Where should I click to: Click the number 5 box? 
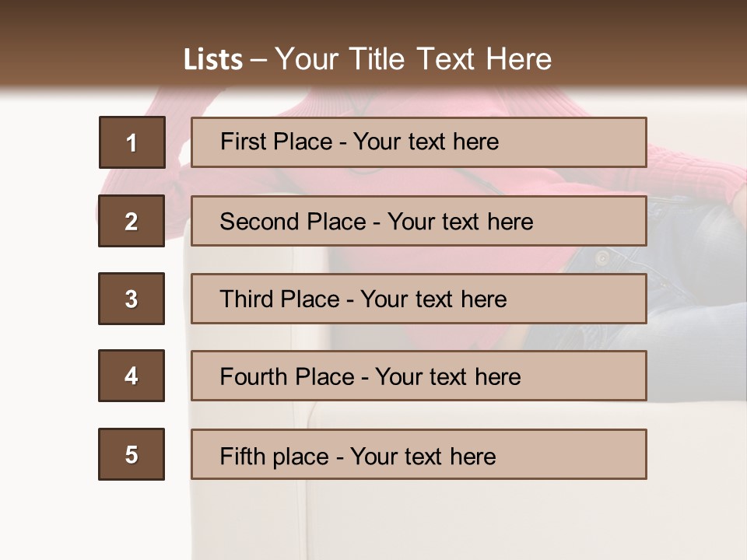point(132,454)
